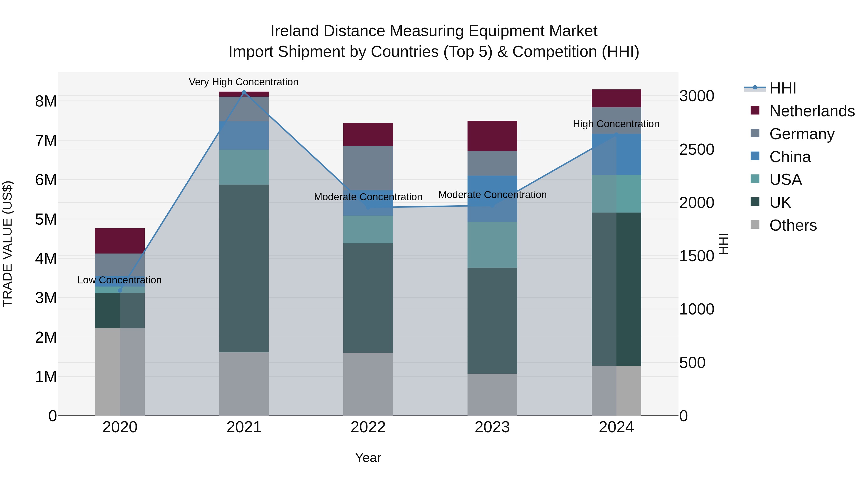Select the 2023 HHI data point
This screenshot has height=488, width=868.
492,206
